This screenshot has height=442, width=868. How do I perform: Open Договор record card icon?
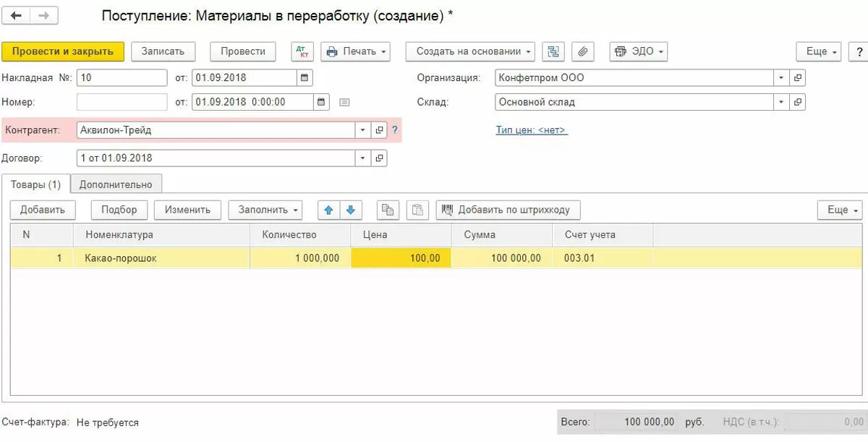point(379,158)
